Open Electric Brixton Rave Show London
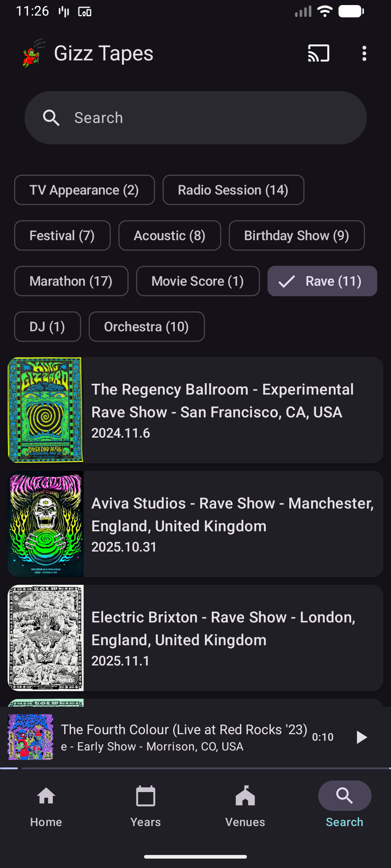The height and width of the screenshot is (868, 391). [x=195, y=638]
